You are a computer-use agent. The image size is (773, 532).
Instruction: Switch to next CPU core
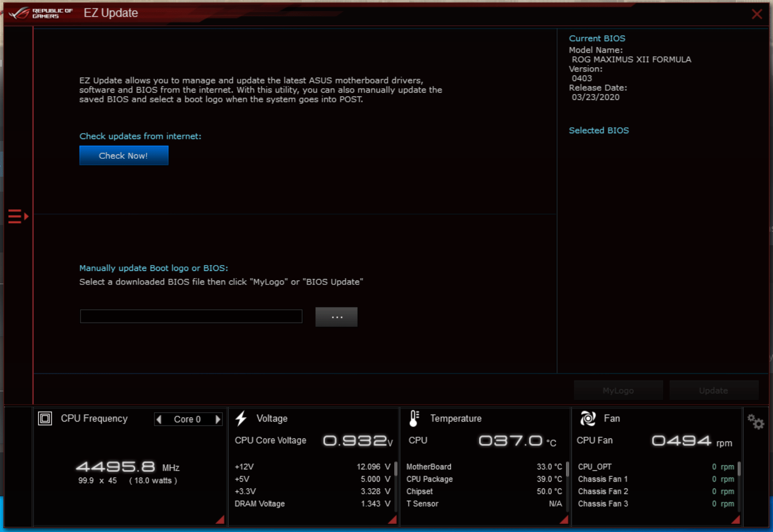click(x=218, y=419)
